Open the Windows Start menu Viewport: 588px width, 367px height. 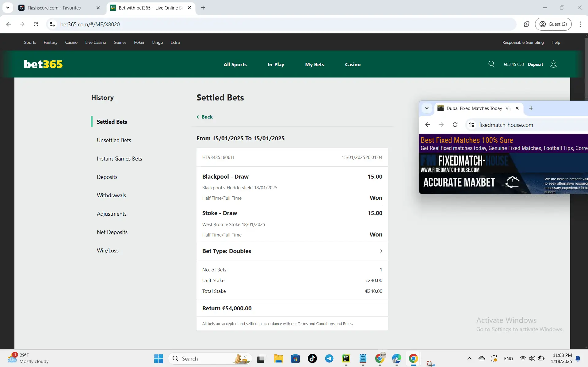pos(158,358)
